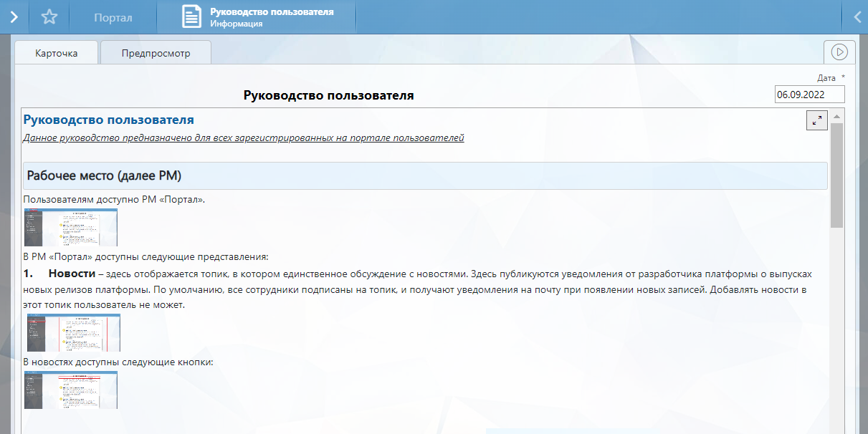
Task: Click the document icon in Руководство пользователя tab
Action: 191,17
